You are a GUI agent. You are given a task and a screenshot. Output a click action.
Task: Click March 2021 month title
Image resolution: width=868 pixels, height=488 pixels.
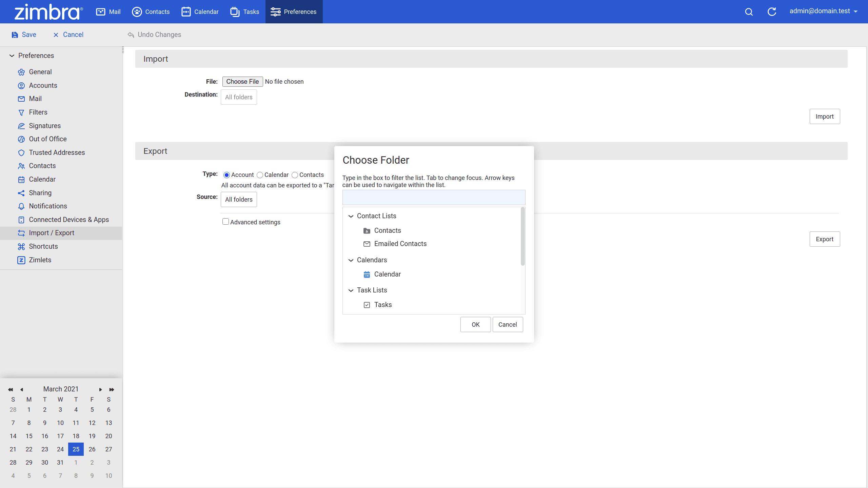tap(61, 389)
